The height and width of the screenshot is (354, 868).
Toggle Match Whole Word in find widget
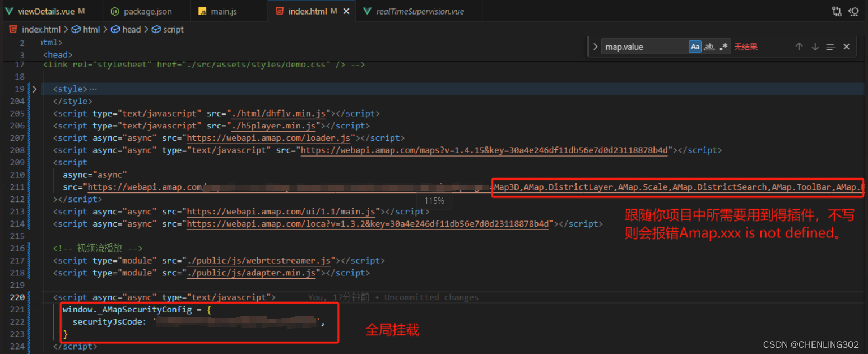[x=709, y=47]
